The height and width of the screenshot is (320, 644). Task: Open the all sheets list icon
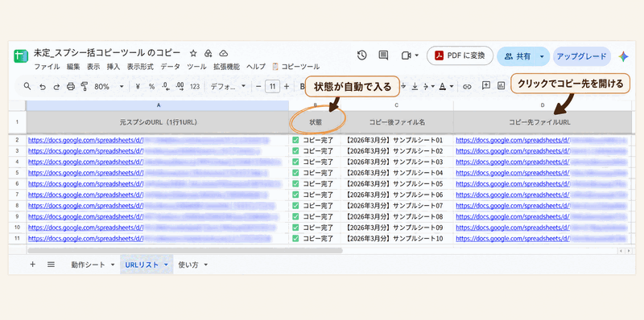pyautogui.click(x=51, y=265)
